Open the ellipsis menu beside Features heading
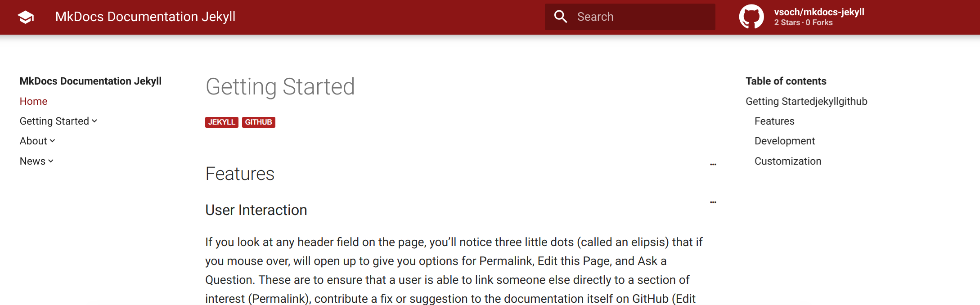Image resolution: width=980 pixels, height=305 pixels. (x=713, y=165)
